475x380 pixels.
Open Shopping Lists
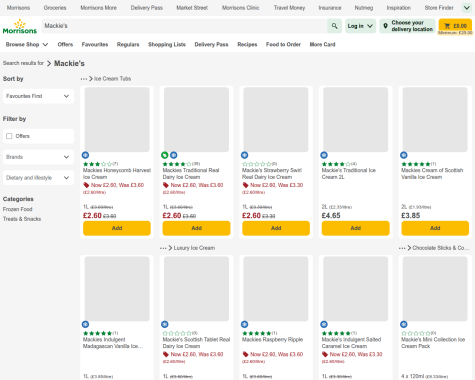point(167,44)
